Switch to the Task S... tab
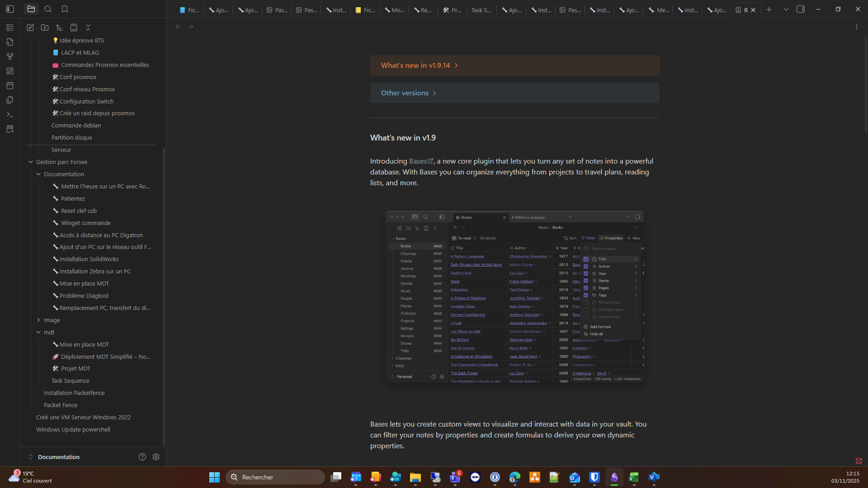868x488 pixels. (x=481, y=10)
